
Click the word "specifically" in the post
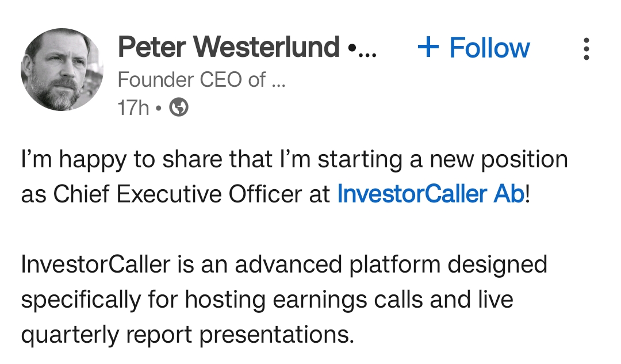click(82, 300)
